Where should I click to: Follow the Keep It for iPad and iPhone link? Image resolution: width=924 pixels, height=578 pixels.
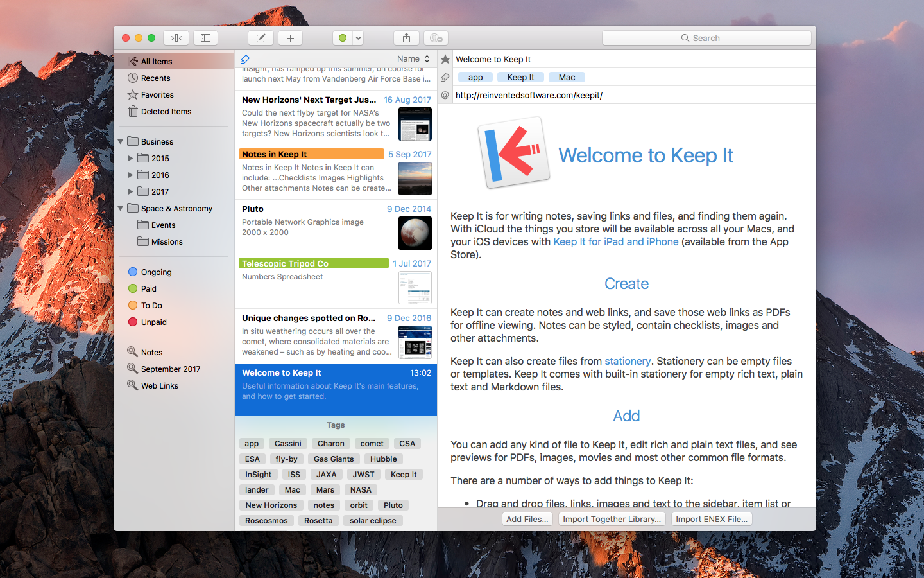click(616, 241)
